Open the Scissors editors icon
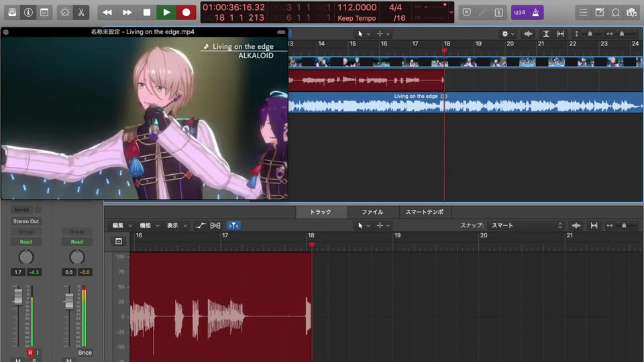 [80, 12]
